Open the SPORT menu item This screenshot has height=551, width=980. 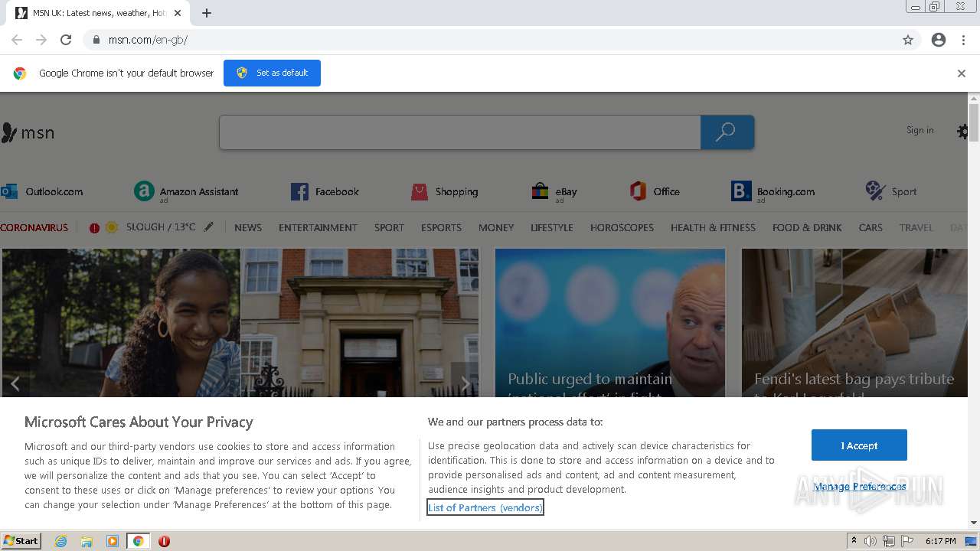point(389,227)
